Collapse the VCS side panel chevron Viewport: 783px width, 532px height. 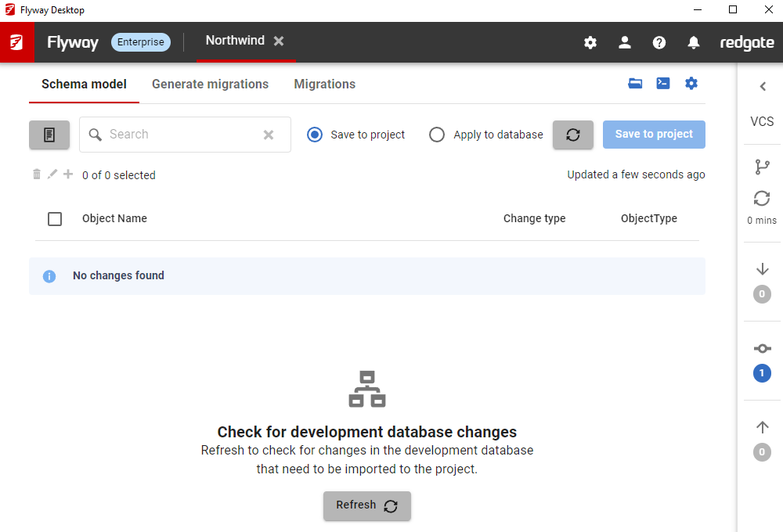(763, 87)
